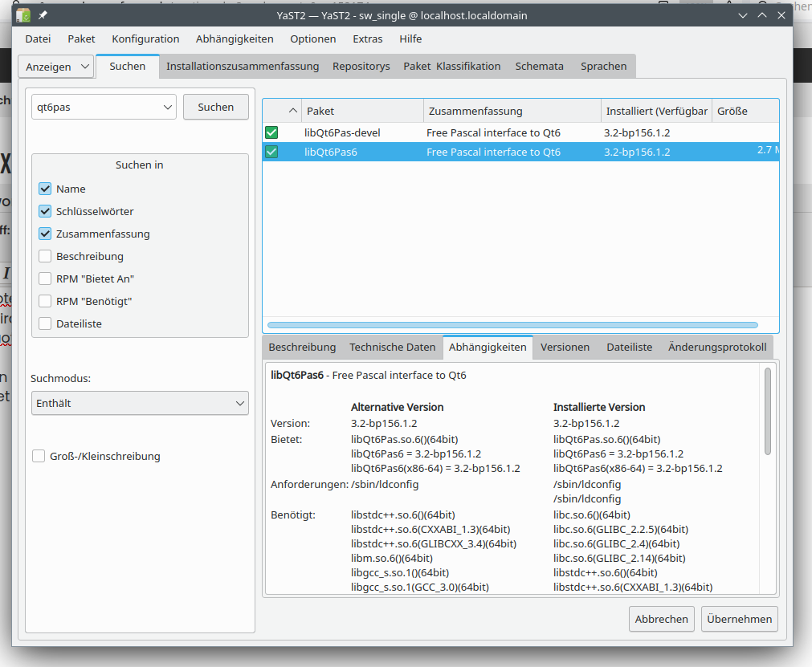The image size is (812, 667).
Task: Open the Suchmodus Enthält dropdown
Action: click(140, 403)
